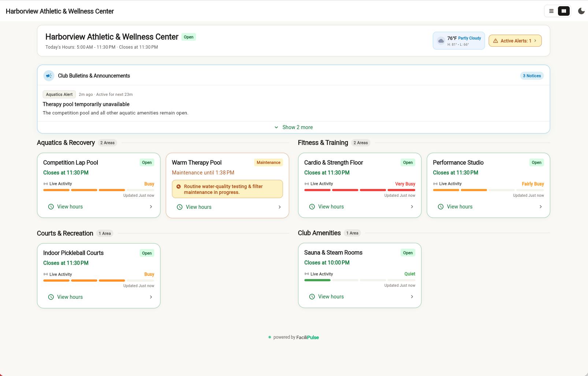Click Competition Lap Pool card title
This screenshot has height=376, width=588.
click(71, 162)
